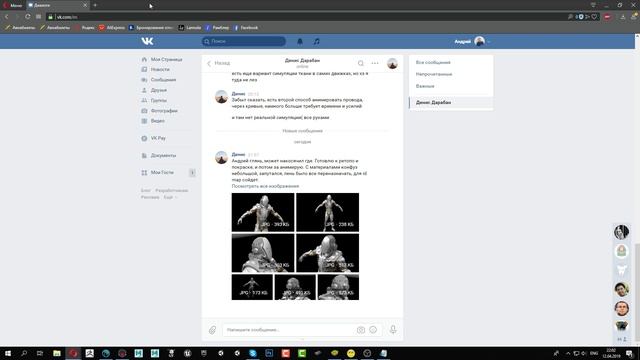Click the counter badge beside Мои Гости
Viewport: 640px width, 360px height.
(192, 173)
